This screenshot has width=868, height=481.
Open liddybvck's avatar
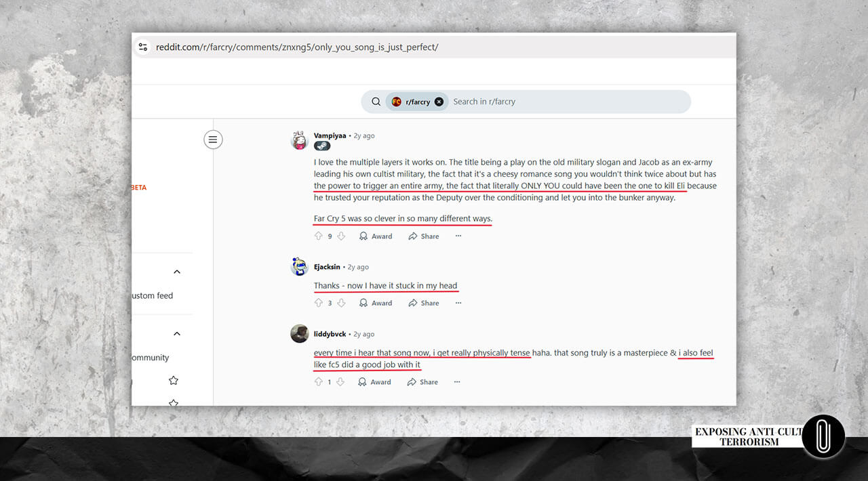pyautogui.click(x=300, y=334)
